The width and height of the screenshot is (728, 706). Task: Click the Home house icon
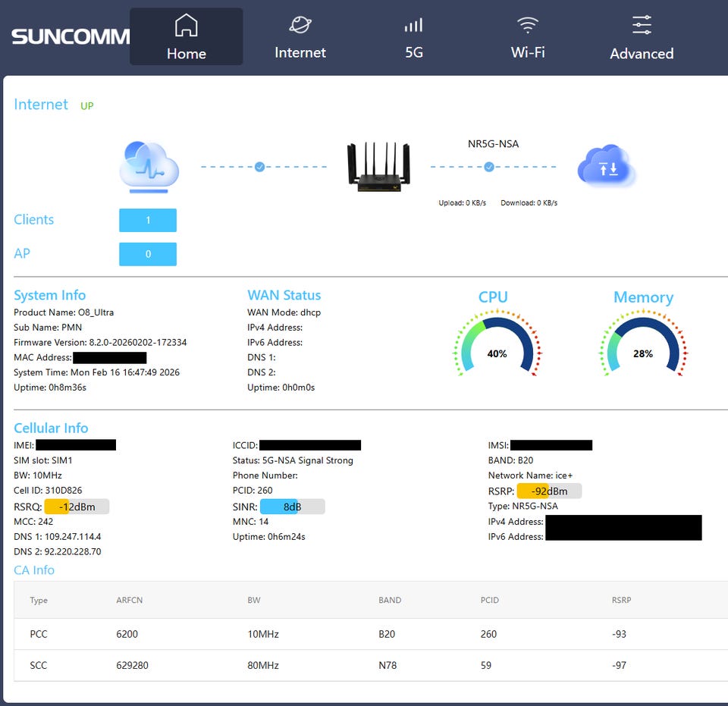pos(186,25)
